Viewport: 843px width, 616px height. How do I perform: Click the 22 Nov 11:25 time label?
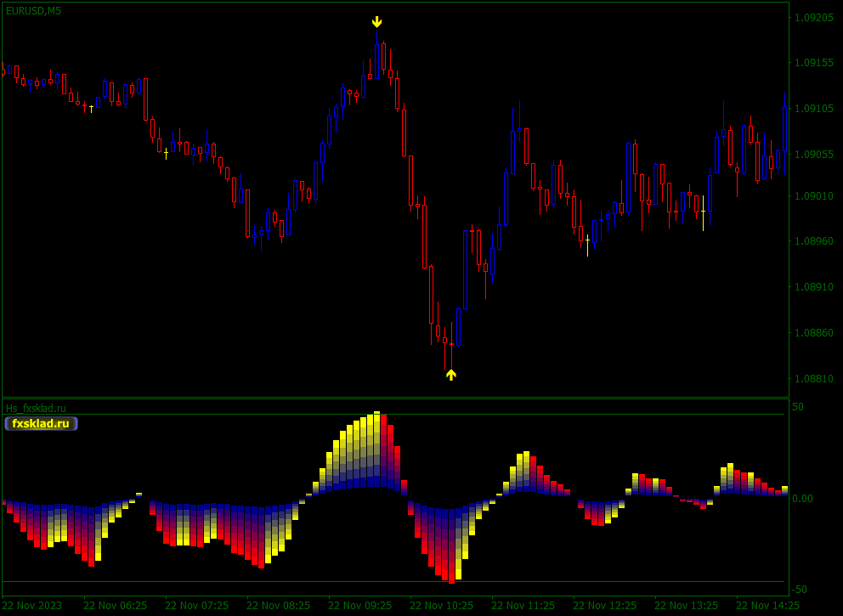click(x=523, y=605)
